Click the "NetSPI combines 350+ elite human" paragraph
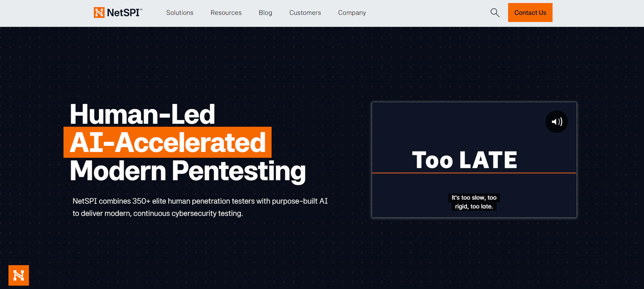The height and width of the screenshot is (289, 644). click(200, 207)
